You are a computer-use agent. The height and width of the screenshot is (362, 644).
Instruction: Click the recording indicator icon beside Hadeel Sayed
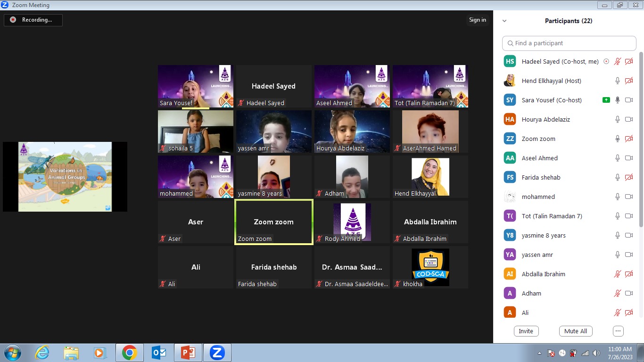(x=606, y=62)
